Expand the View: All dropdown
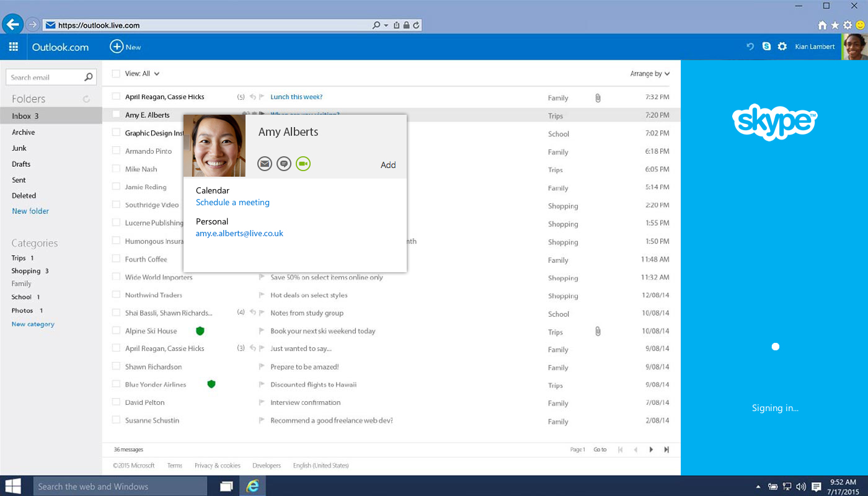Screen dimensions: 868x496 tap(142, 74)
